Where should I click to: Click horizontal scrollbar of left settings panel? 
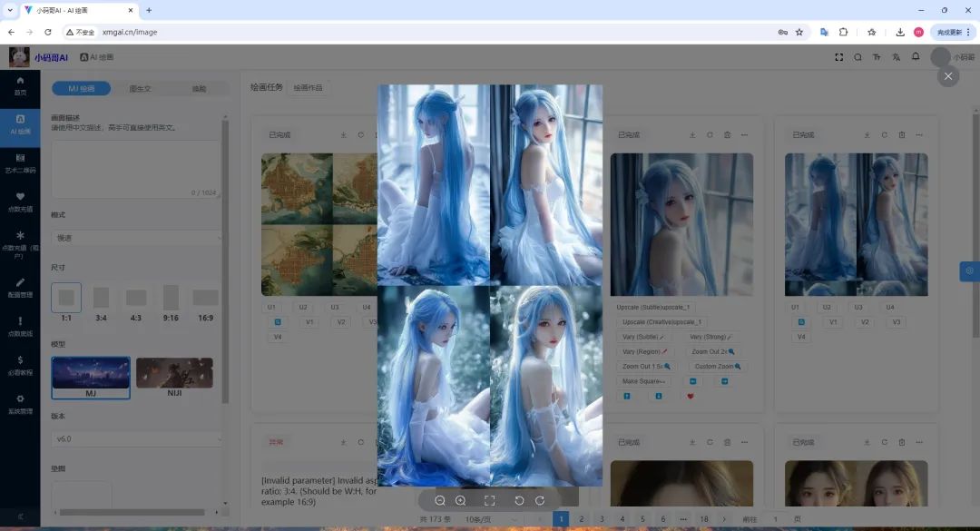coord(132,512)
